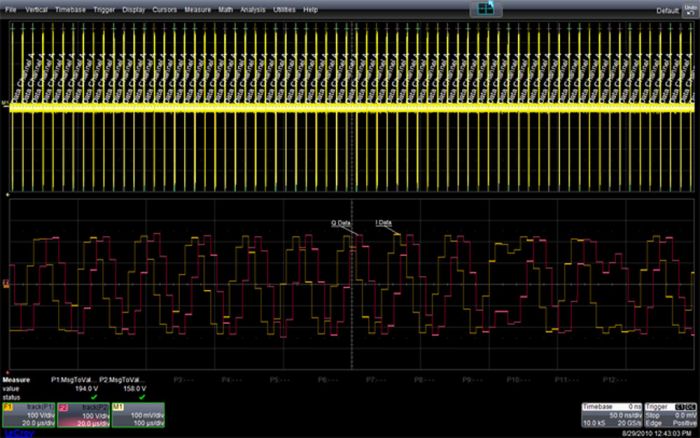Open the Math menu
The width and height of the screenshot is (700, 438).
tap(225, 9)
